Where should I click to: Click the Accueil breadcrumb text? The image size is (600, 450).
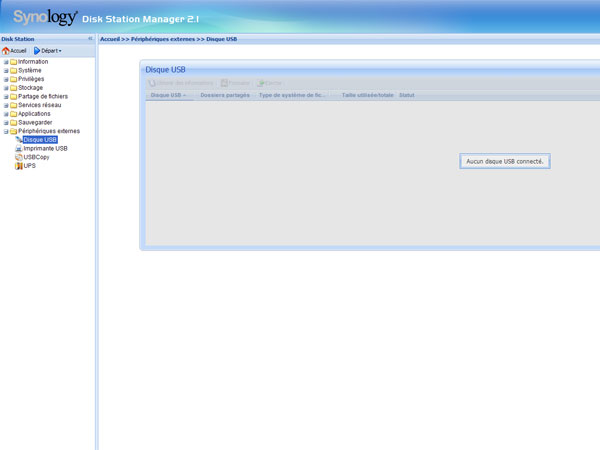(110, 39)
